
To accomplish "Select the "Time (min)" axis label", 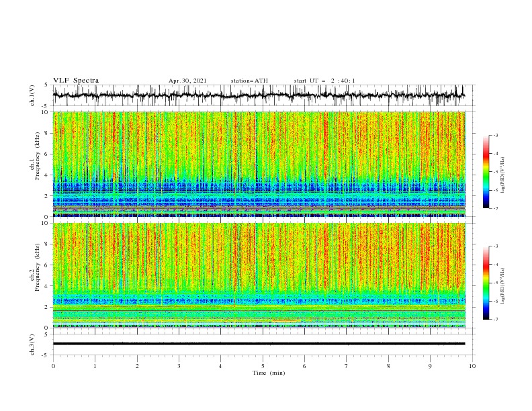I will [269, 373].
